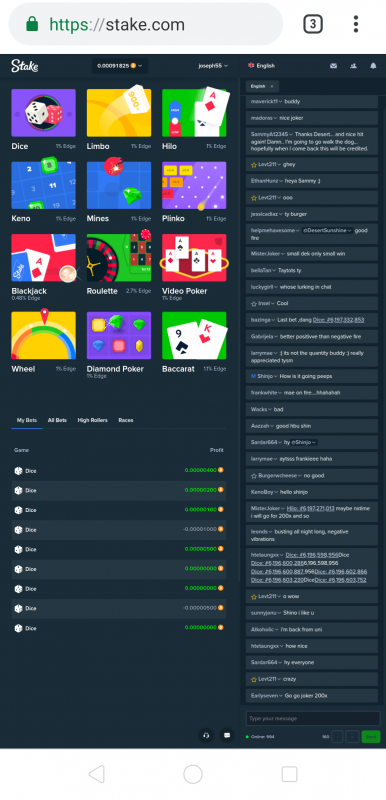Open the Dice game thumbnail
This screenshot has height=800, width=386.
43,113
